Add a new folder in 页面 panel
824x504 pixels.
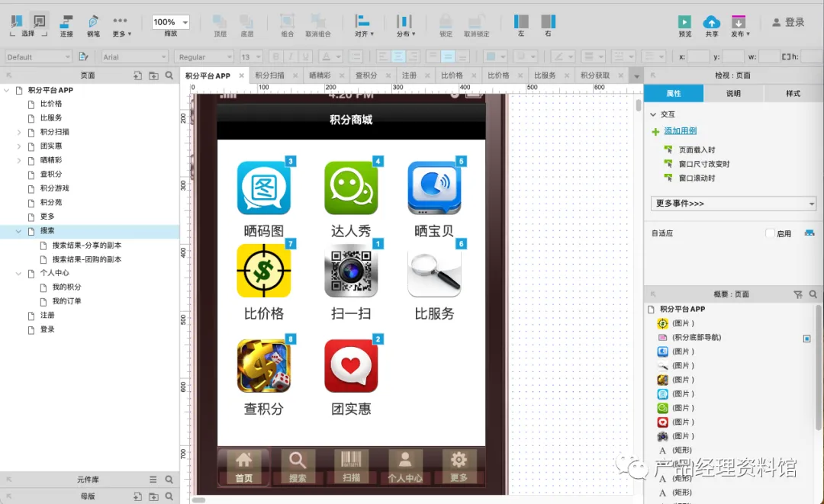point(153,75)
